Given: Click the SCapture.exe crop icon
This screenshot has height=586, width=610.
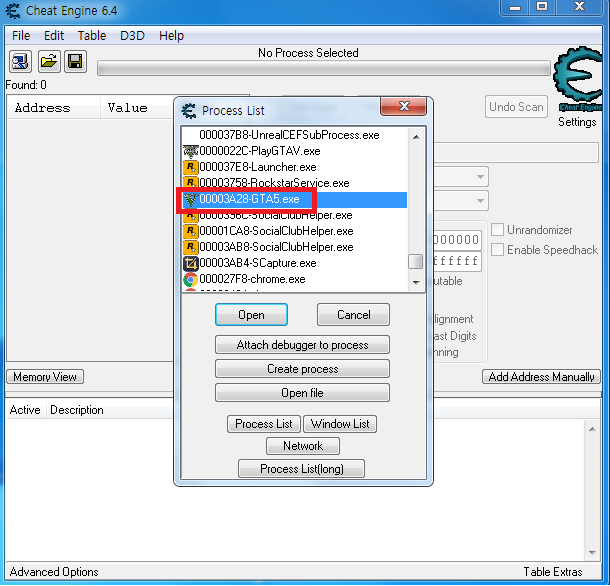Looking at the screenshot, I should point(191,263).
